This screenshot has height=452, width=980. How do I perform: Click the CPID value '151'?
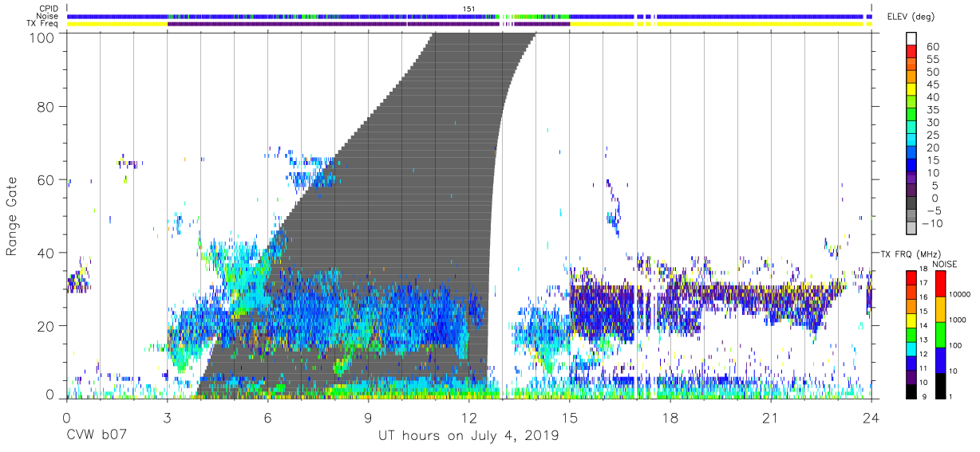(x=469, y=9)
